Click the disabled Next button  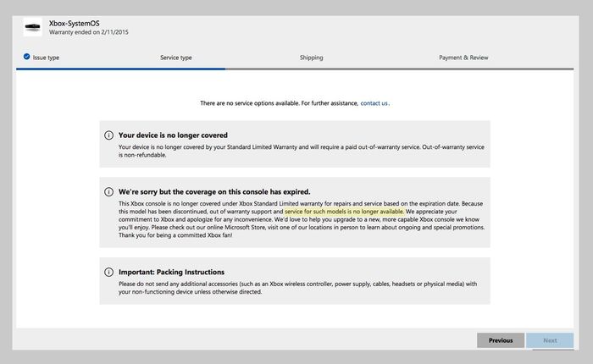tap(550, 340)
